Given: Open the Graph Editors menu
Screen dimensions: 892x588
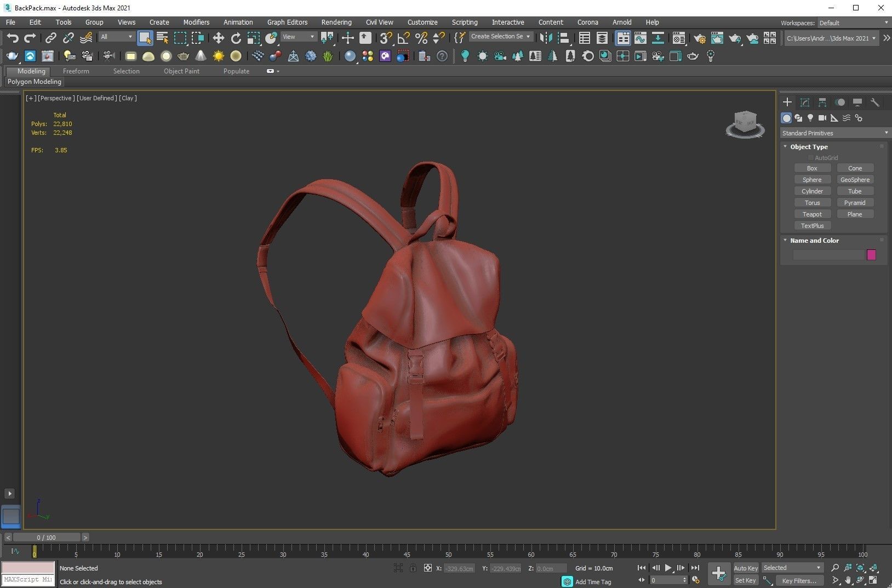Looking at the screenshot, I should coord(287,22).
